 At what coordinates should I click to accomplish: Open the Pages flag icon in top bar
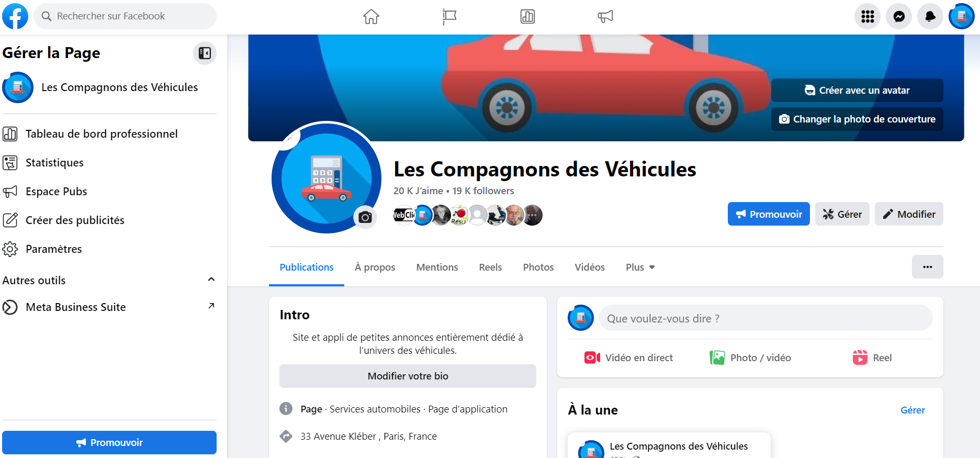tap(449, 17)
